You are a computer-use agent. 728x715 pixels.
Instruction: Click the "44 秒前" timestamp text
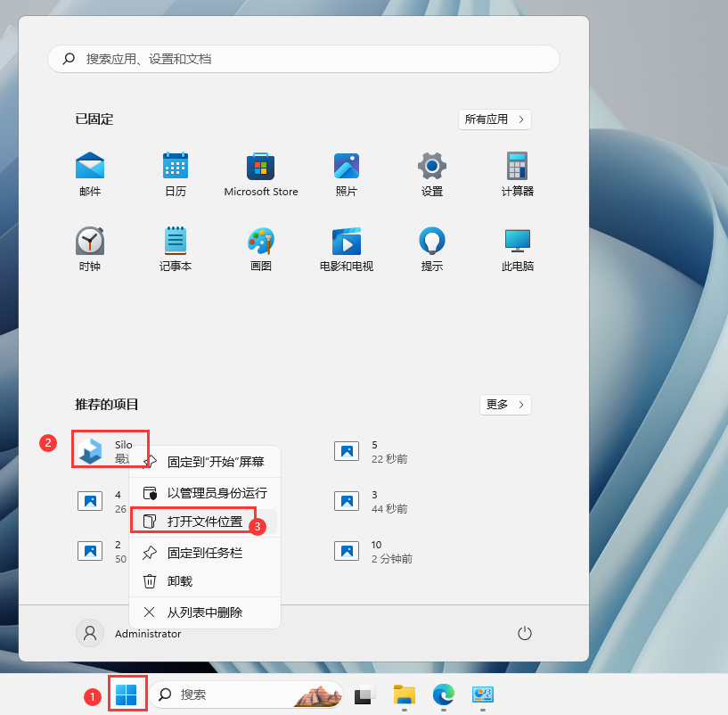[389, 509]
